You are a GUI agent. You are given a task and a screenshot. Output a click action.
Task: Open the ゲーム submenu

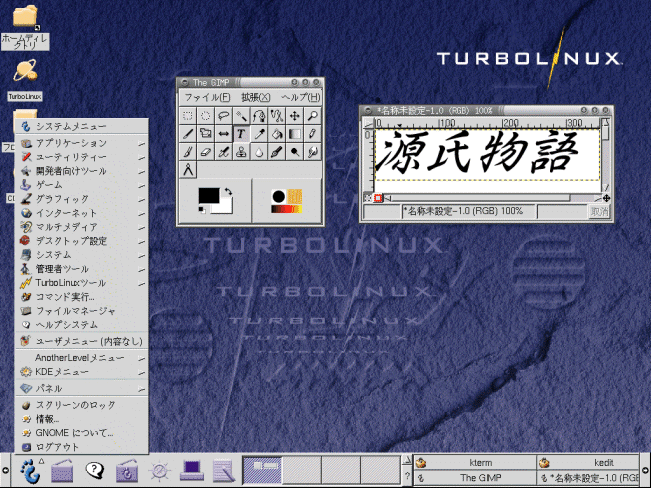click(x=82, y=185)
